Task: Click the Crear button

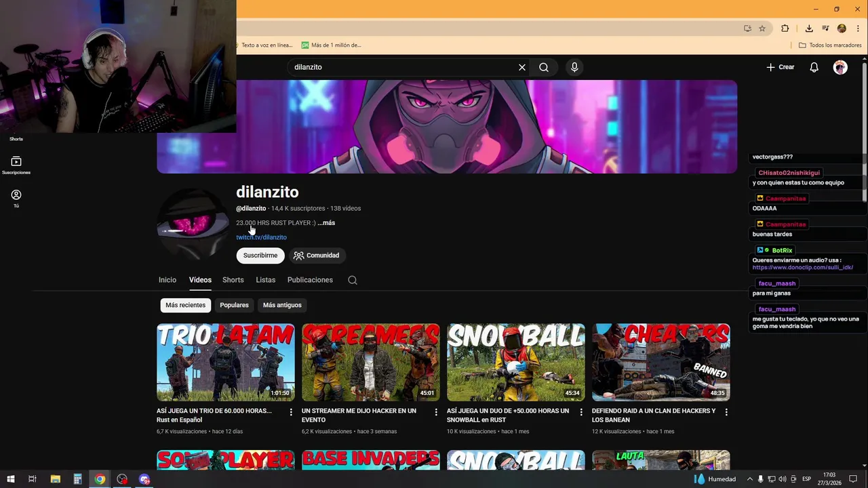Action: click(781, 67)
